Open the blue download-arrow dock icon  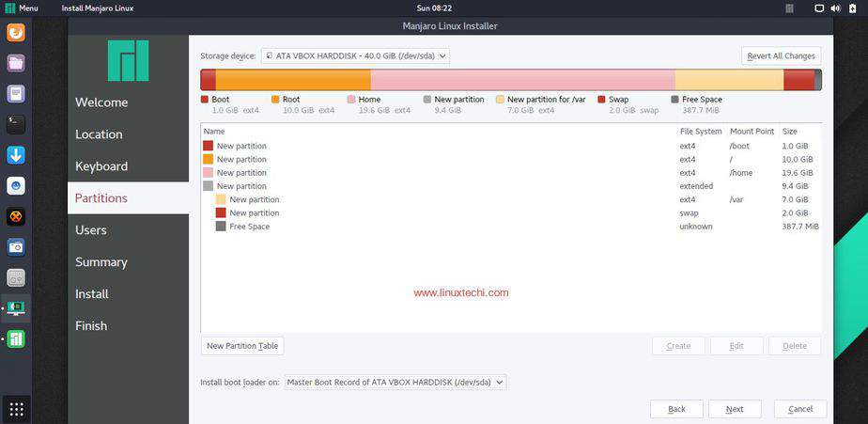tap(15, 155)
